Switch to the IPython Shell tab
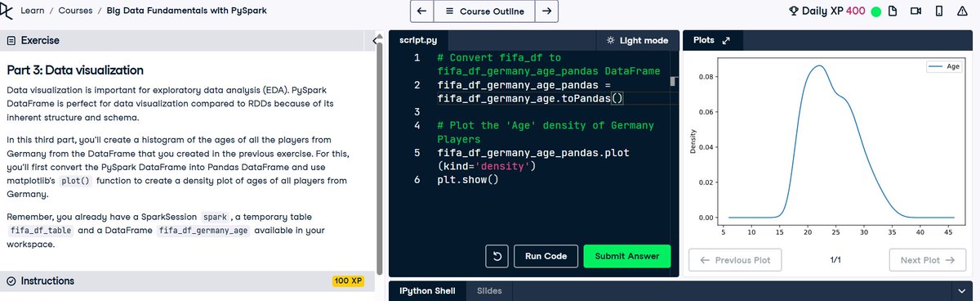The height and width of the screenshot is (301, 980). pos(427,290)
